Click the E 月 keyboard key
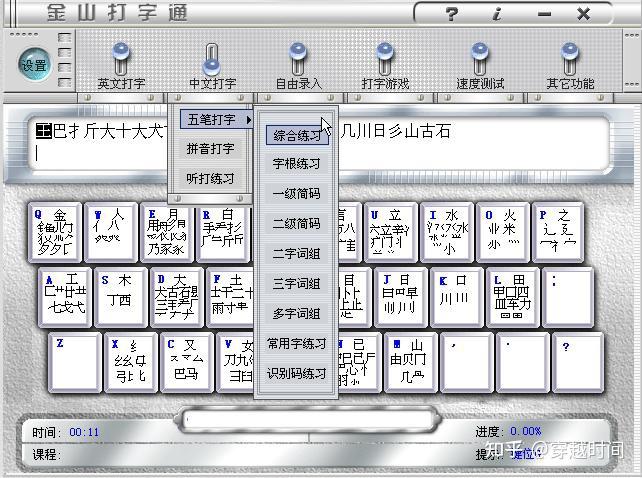 pyautogui.click(x=167, y=232)
